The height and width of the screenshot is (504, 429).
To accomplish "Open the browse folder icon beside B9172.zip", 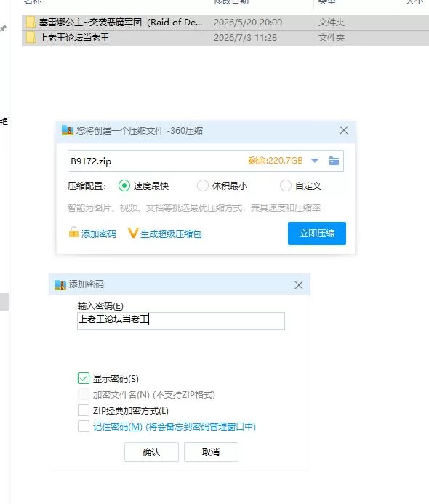I will tap(334, 161).
